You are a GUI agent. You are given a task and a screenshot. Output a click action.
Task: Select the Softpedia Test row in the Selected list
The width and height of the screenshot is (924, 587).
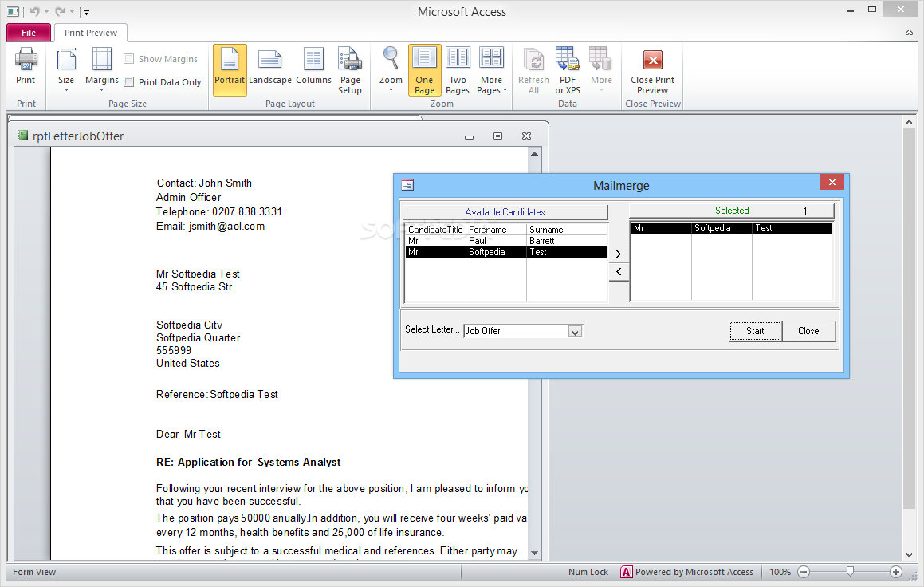tap(731, 228)
